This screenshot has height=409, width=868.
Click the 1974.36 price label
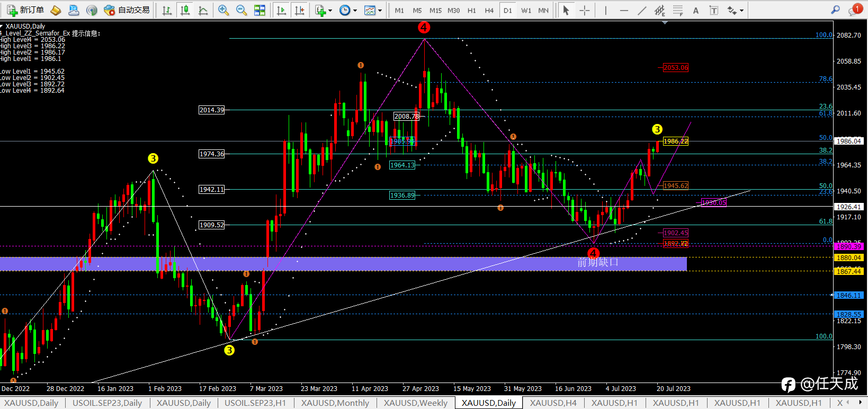[x=211, y=154]
